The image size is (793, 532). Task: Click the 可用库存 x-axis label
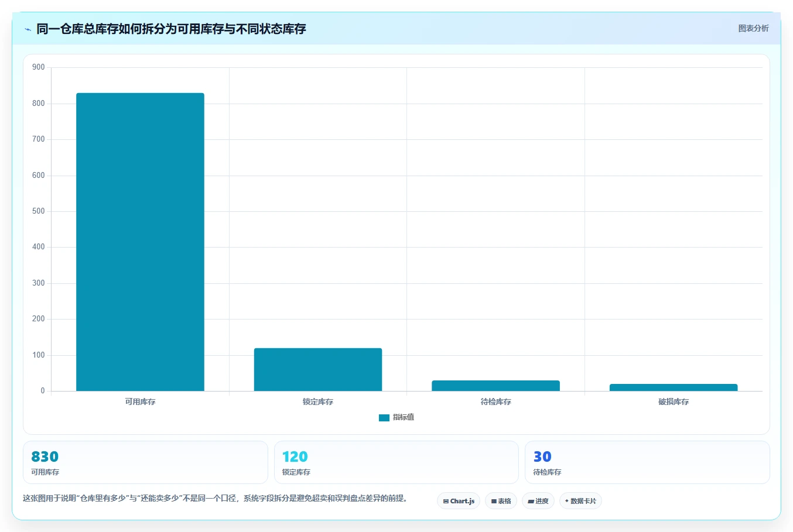(140, 402)
